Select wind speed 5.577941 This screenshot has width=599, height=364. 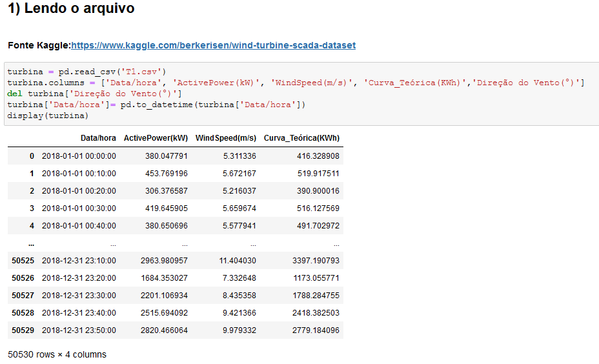[239, 226]
